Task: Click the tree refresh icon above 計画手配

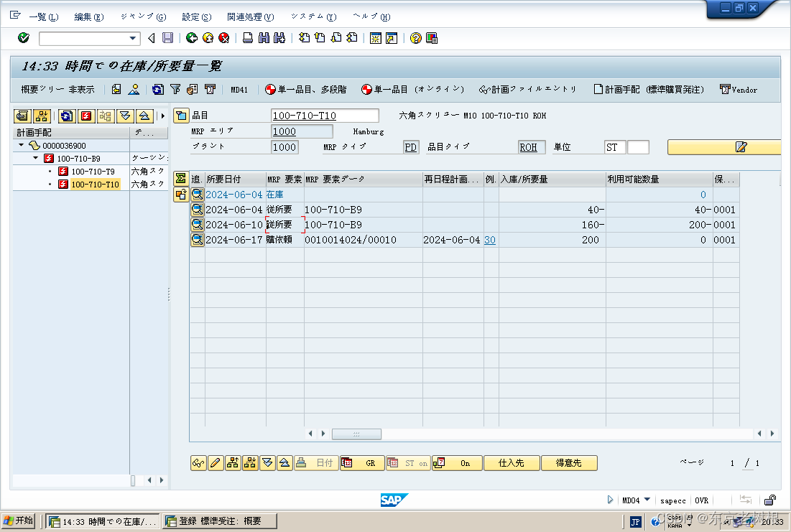Action: tap(66, 116)
